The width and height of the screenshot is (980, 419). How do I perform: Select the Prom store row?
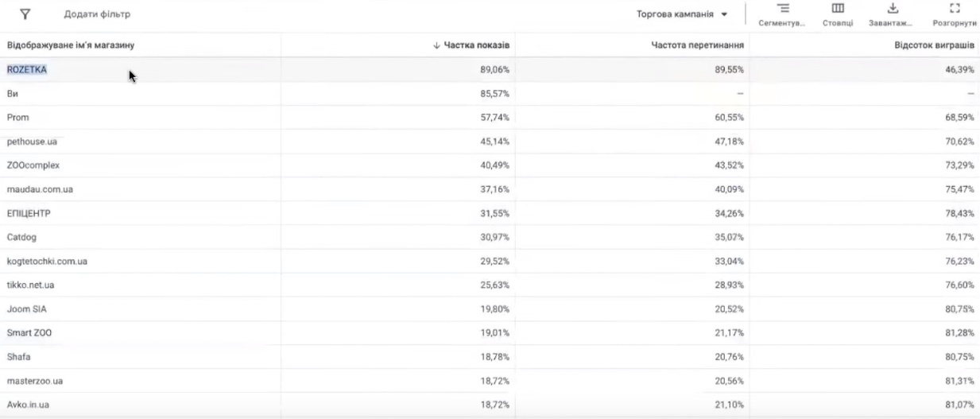(x=18, y=118)
